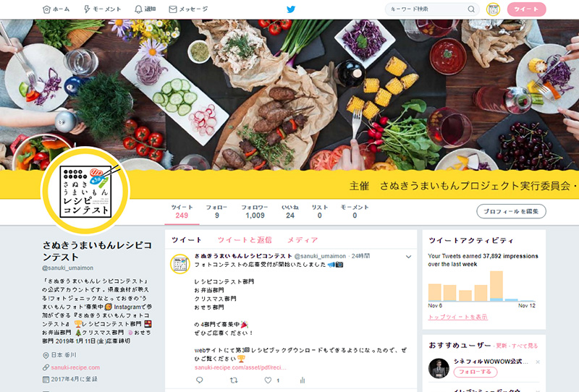Image resolution: width=579 pixels, height=392 pixels.
Task: Follow シネフィルWOWOW with フォローする button
Action: point(476,372)
